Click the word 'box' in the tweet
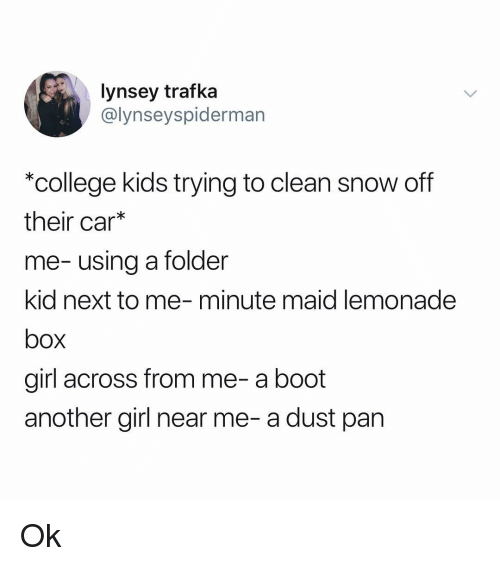Screen dimensions: 500x566 coord(45,340)
